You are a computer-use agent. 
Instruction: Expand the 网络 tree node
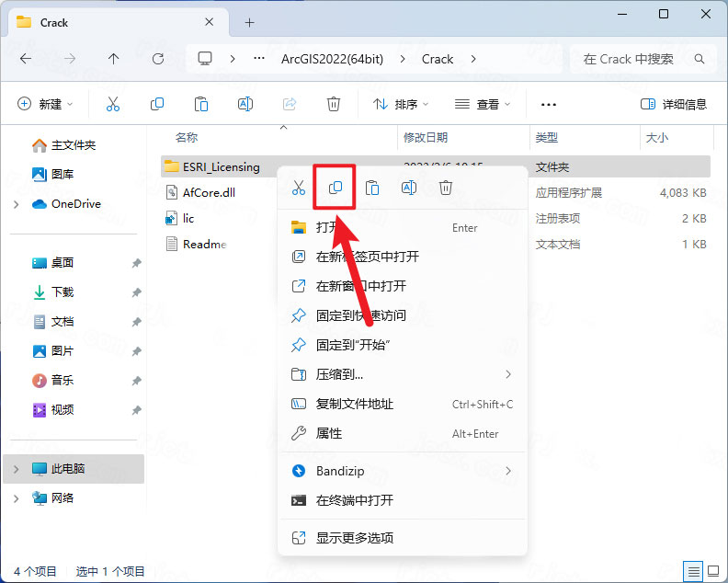coord(17,499)
